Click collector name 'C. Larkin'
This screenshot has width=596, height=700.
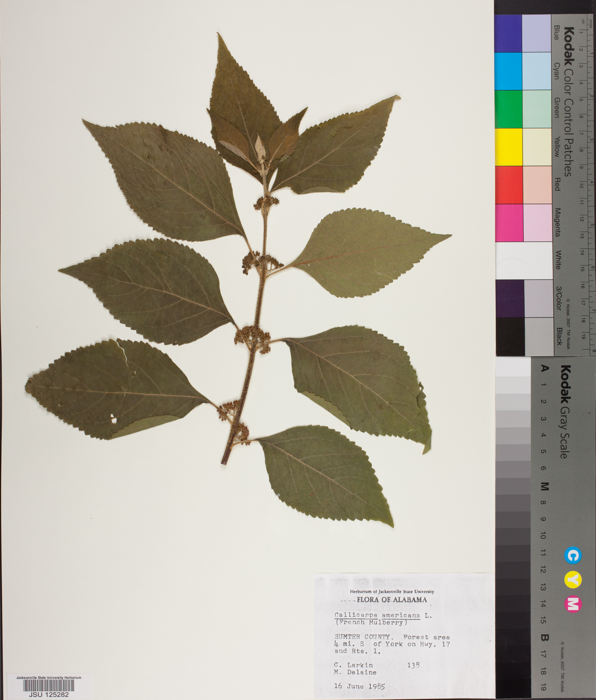click(x=353, y=665)
